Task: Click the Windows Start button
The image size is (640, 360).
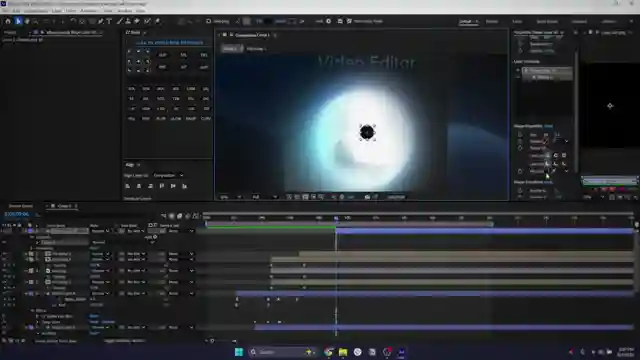Action: [x=239, y=352]
